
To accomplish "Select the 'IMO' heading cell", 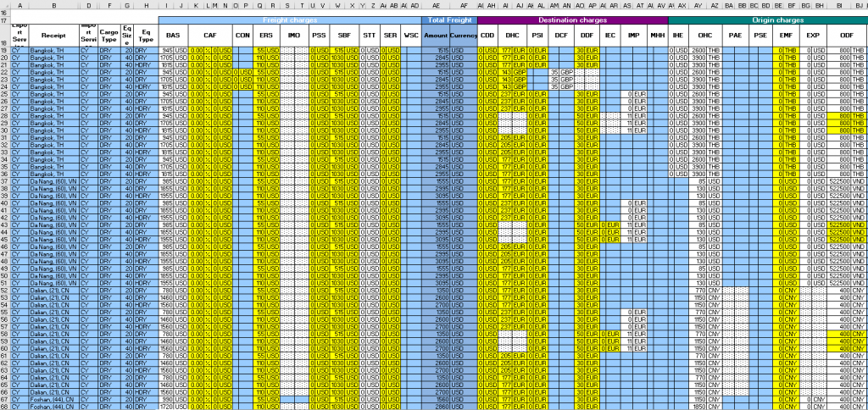I will pos(294,36).
